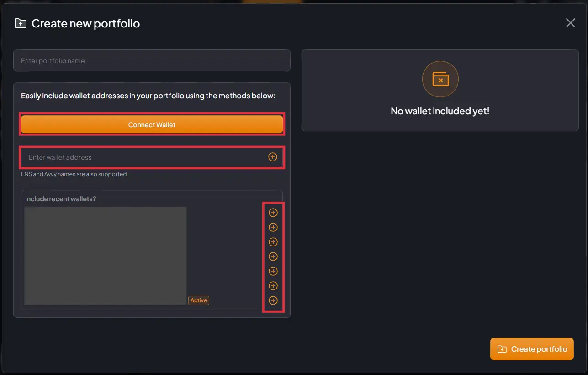588x375 pixels.
Task: Click the Create portfolio button
Action: pyautogui.click(x=532, y=349)
